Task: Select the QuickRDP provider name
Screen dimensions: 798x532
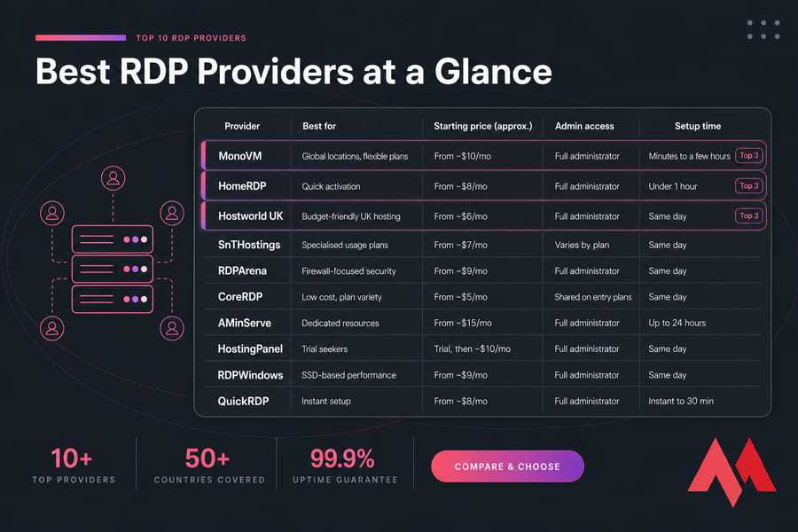Action: [x=243, y=401]
